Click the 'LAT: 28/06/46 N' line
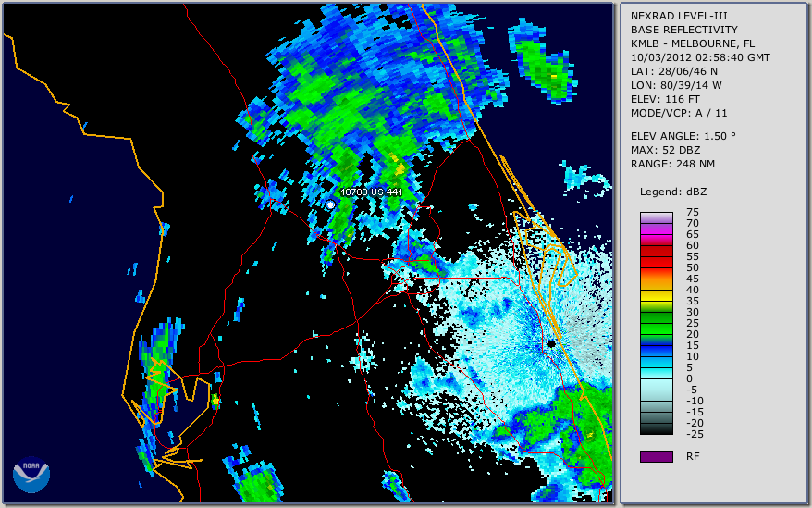The image size is (812, 508). point(673,71)
